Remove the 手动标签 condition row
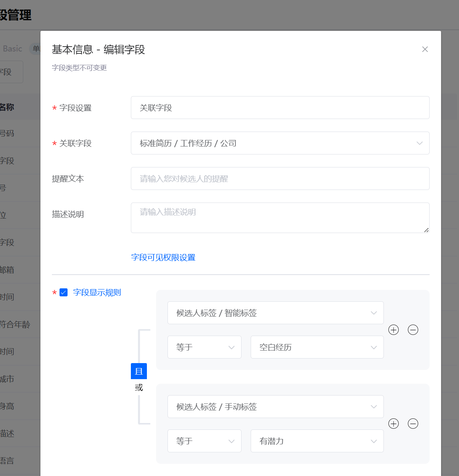The height and width of the screenshot is (476, 459). click(413, 424)
